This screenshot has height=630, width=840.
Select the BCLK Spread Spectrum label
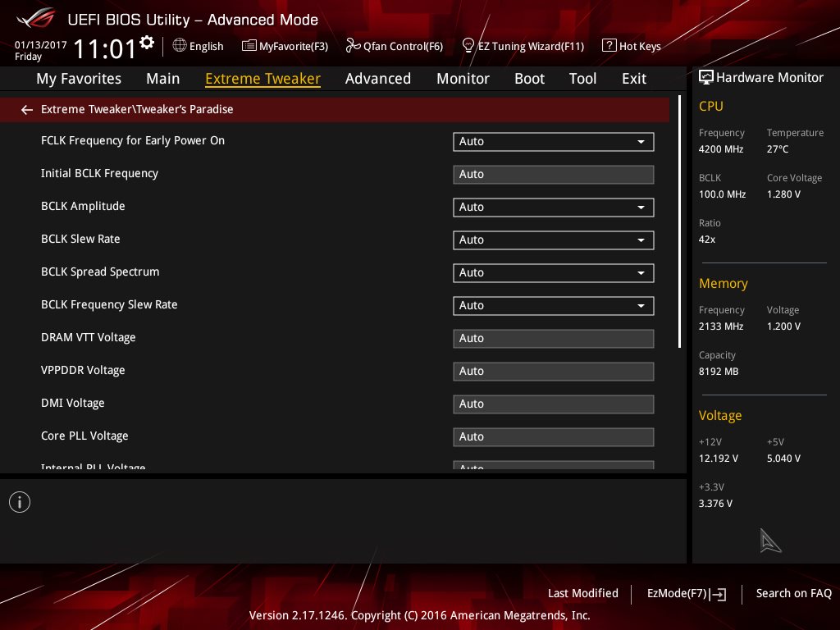click(100, 272)
